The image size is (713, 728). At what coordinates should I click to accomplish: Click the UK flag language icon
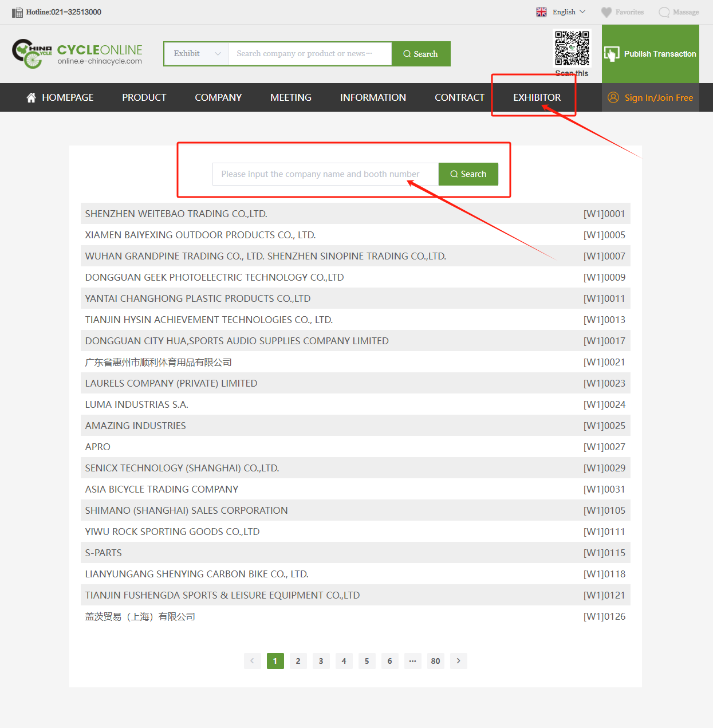541,12
